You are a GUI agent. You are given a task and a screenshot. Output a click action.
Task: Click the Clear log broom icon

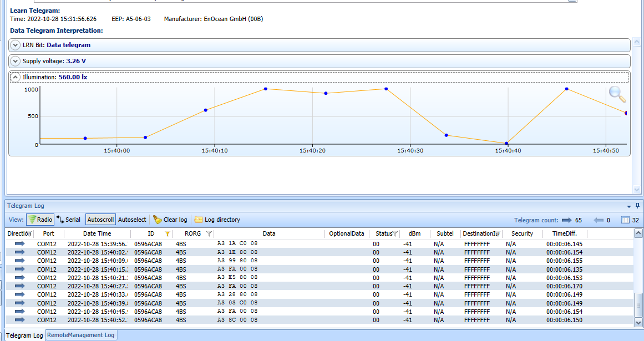[x=158, y=220]
